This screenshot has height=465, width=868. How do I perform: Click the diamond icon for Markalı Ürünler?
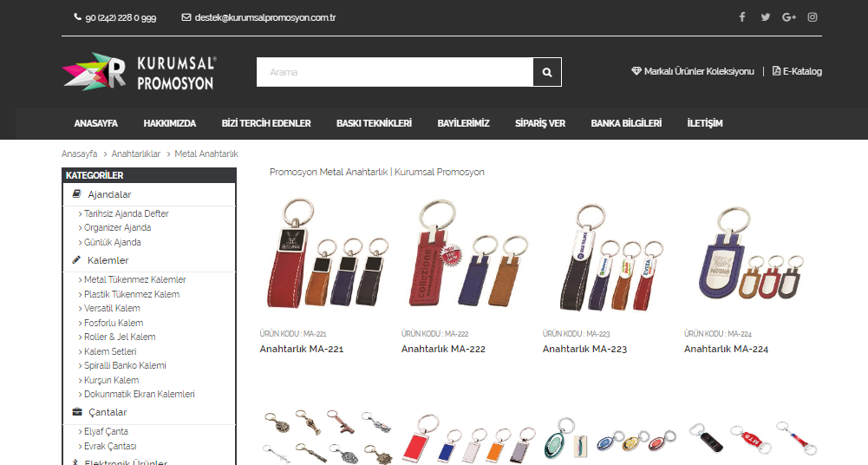tap(636, 71)
